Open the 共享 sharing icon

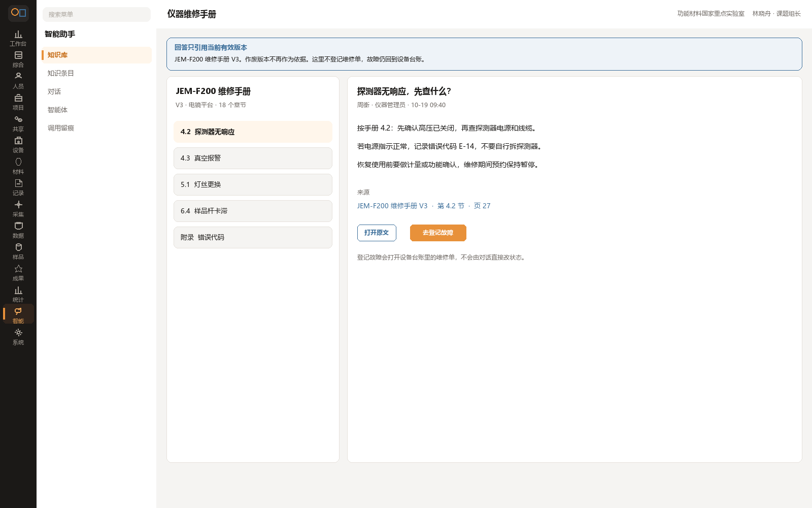tap(18, 123)
